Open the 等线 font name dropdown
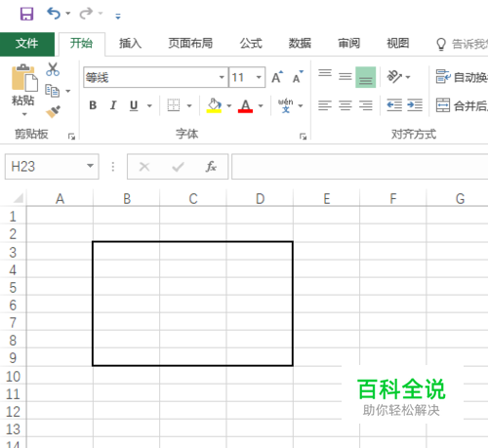488x448 pixels. [222, 77]
